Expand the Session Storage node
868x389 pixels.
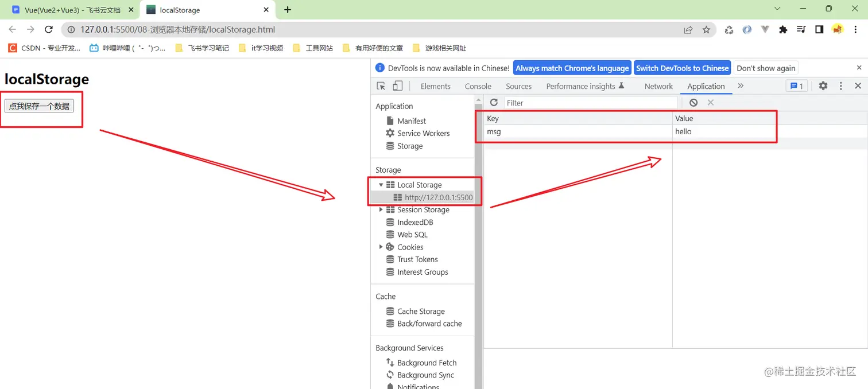tap(381, 209)
